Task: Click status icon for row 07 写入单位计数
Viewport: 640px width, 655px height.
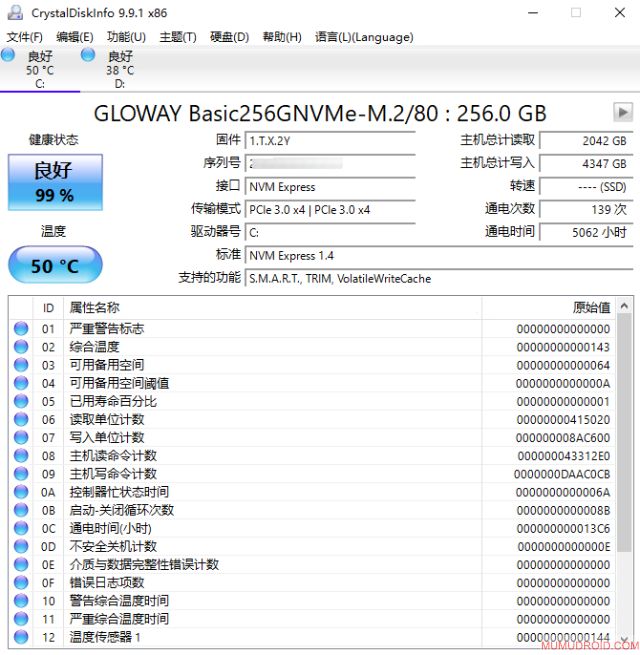Action: click(x=21, y=437)
